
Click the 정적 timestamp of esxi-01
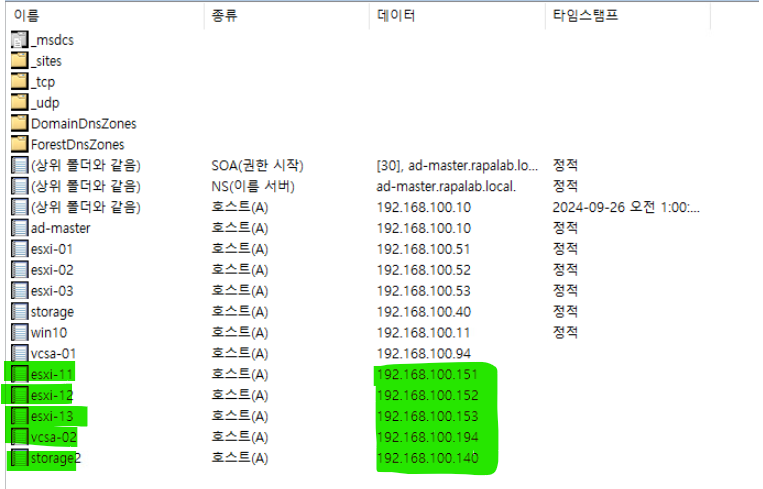click(x=565, y=249)
